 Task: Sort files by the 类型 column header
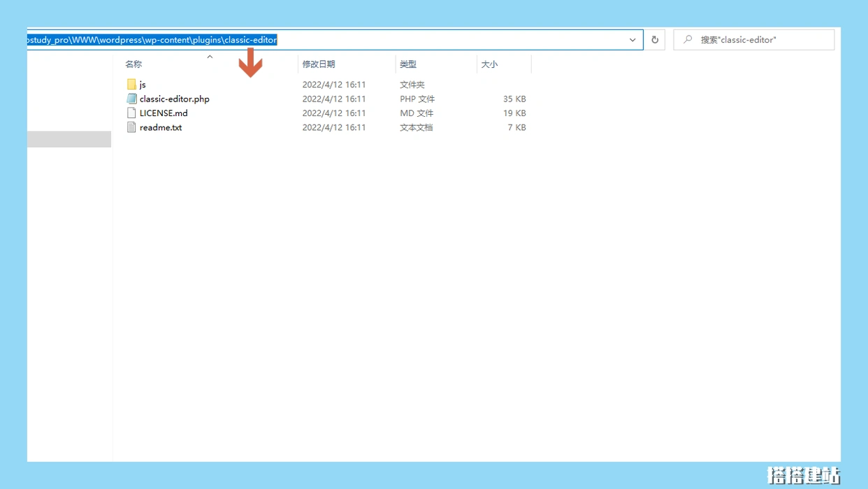pyautogui.click(x=408, y=64)
